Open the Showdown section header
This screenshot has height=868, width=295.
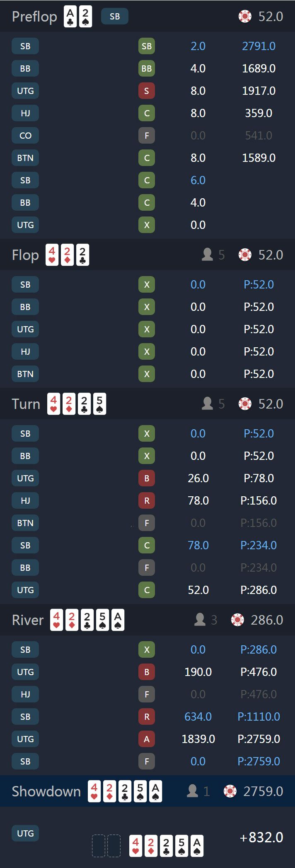point(147,791)
